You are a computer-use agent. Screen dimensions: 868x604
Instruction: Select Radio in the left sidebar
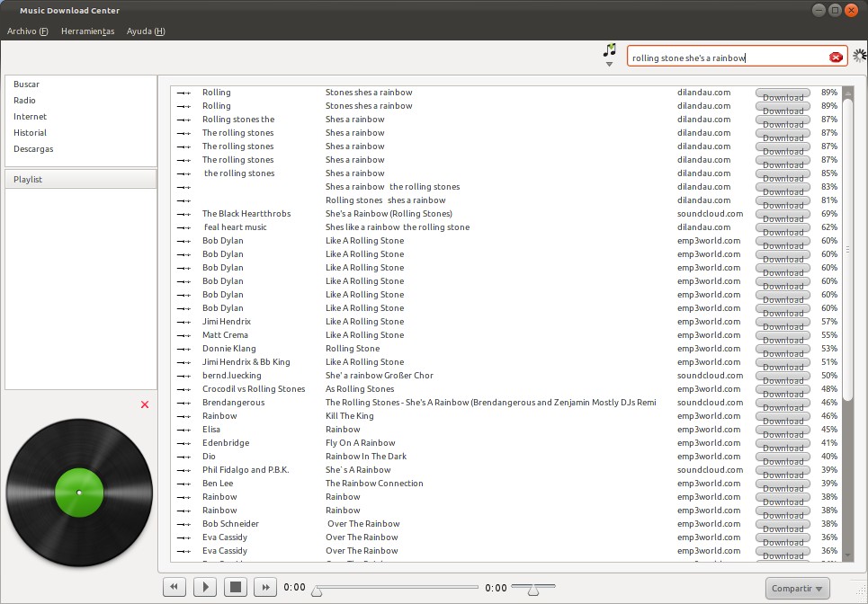(x=23, y=100)
